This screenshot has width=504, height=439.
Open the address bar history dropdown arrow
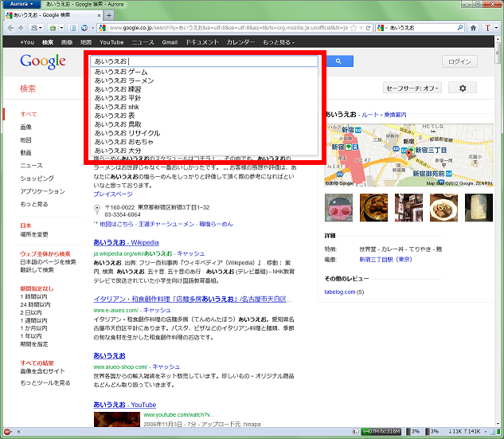click(361, 28)
